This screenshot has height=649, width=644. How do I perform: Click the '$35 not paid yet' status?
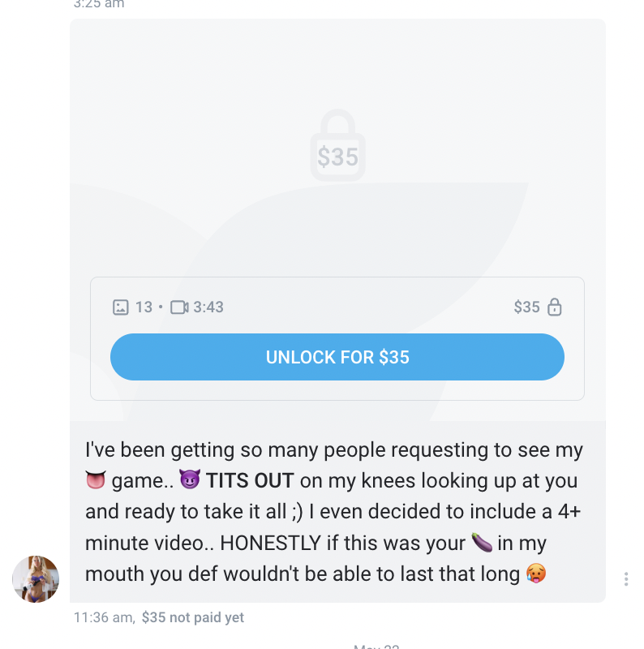(x=193, y=617)
